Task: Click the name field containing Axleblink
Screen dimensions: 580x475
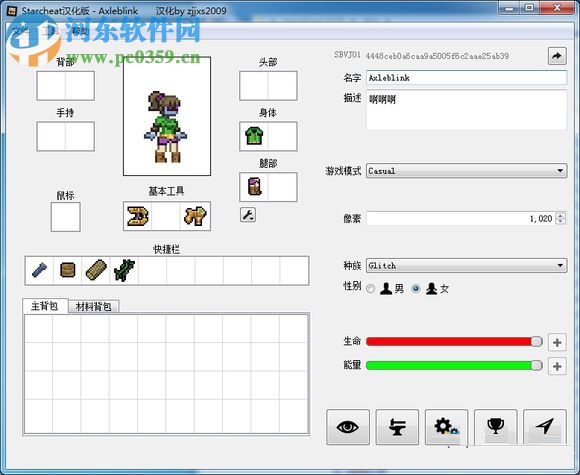Action: tap(466, 78)
